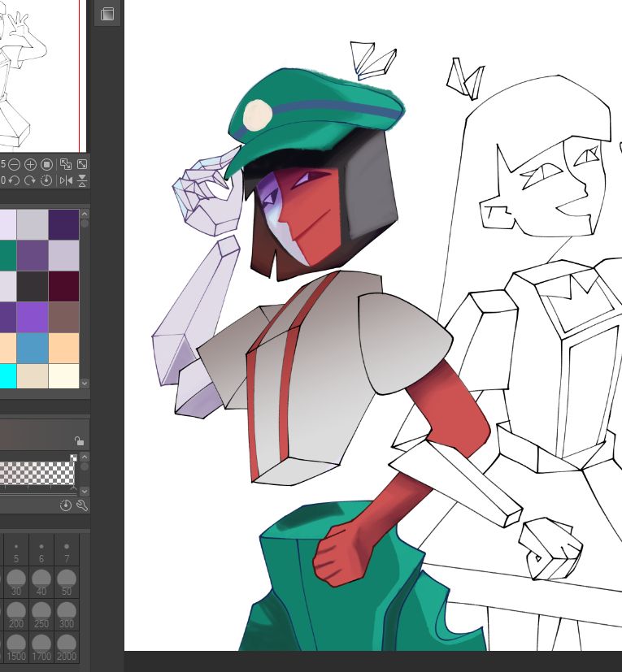Toggle the gradient panel lock icon

tap(79, 440)
